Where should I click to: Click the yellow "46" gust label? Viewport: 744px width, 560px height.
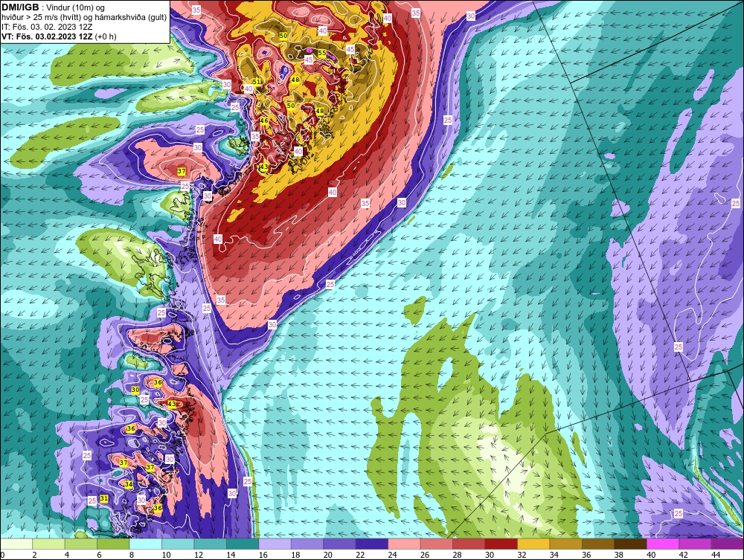click(x=264, y=120)
